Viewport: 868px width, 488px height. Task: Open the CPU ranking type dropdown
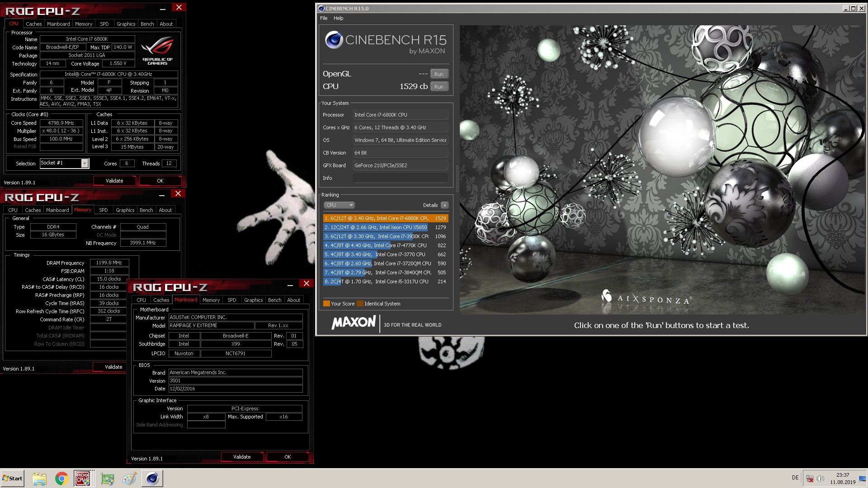pyautogui.click(x=339, y=205)
